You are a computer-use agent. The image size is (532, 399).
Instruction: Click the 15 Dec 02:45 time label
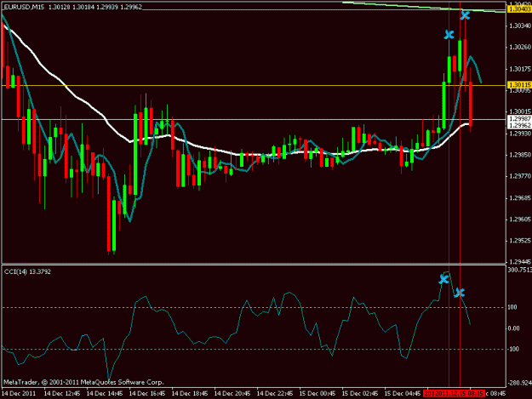360,394
